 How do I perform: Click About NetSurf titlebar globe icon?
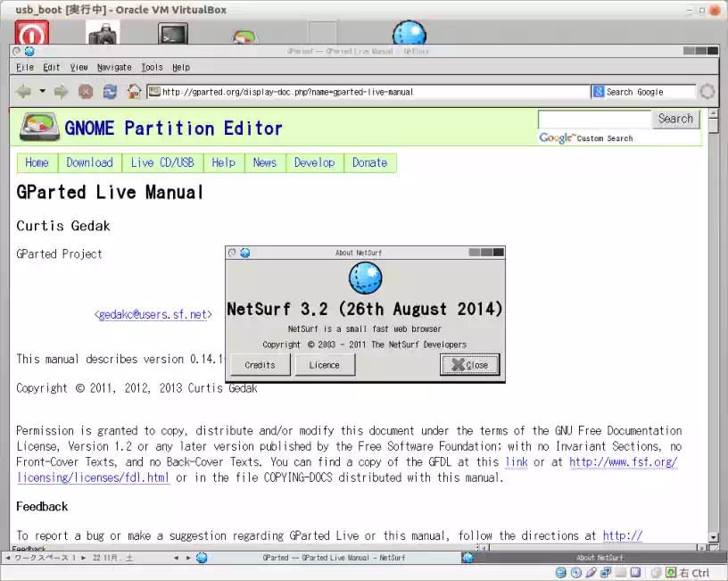pos(244,253)
